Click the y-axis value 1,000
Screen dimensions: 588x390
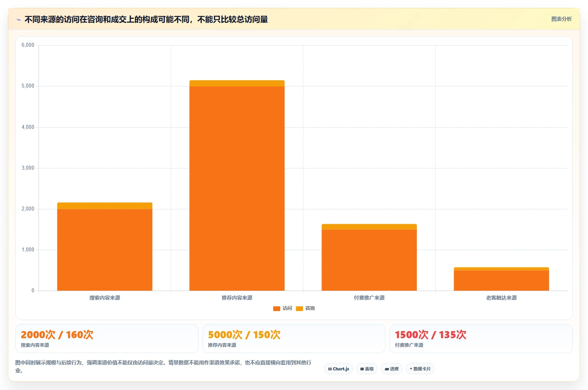click(x=28, y=250)
